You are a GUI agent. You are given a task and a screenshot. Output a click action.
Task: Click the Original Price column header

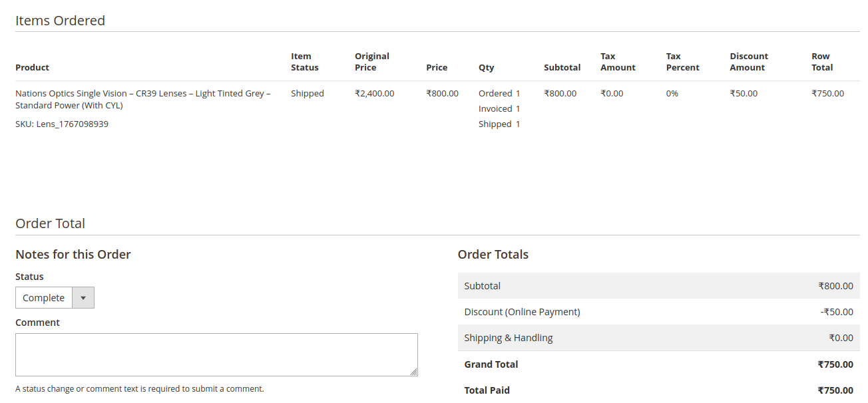[x=371, y=62]
